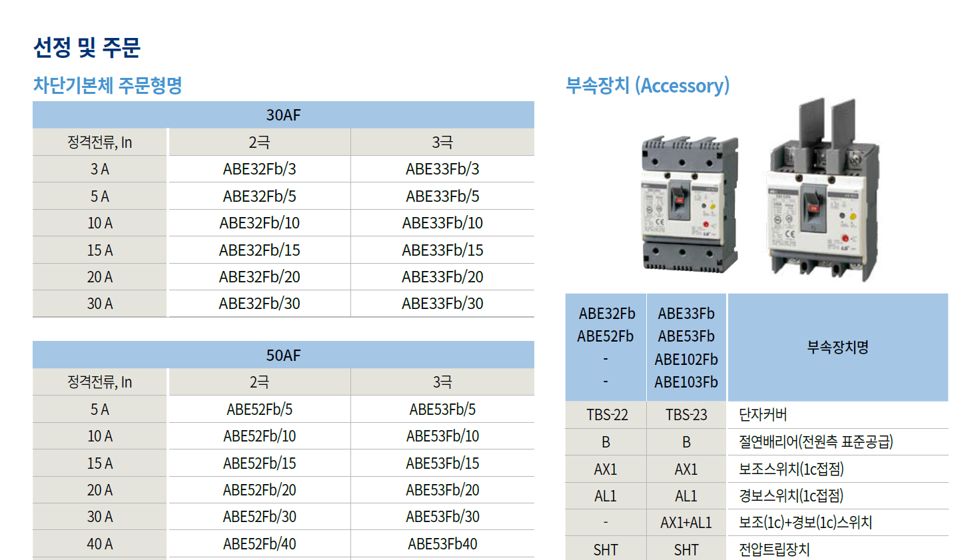Image resolution: width=972 pixels, height=560 pixels.
Task: Click the '30AF' table header
Action: [283, 115]
